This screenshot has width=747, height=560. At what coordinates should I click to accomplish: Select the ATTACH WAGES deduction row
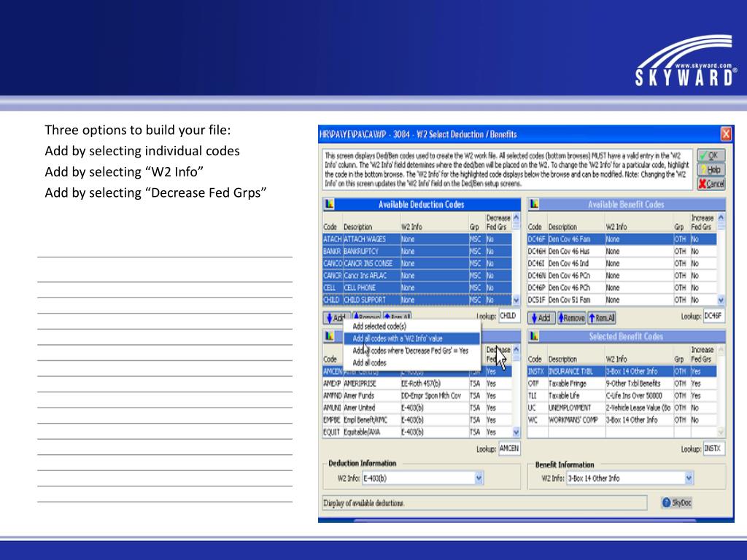417,239
